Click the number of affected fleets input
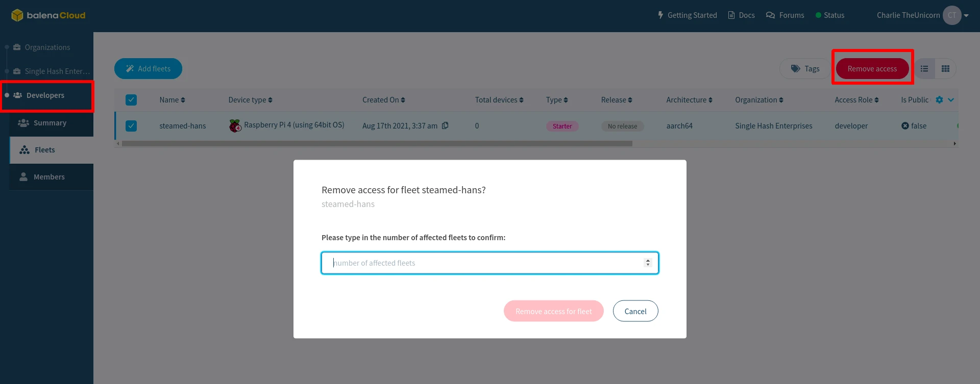This screenshot has height=384, width=980. click(485, 263)
